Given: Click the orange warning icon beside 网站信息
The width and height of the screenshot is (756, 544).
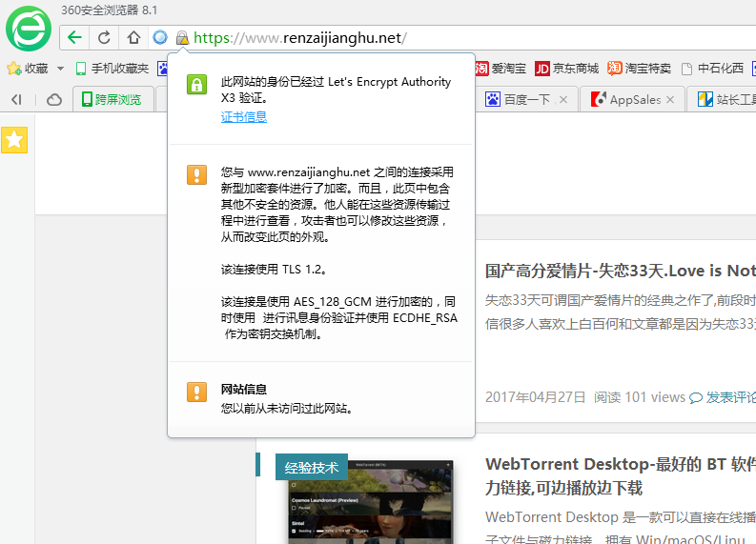Looking at the screenshot, I should point(196,392).
